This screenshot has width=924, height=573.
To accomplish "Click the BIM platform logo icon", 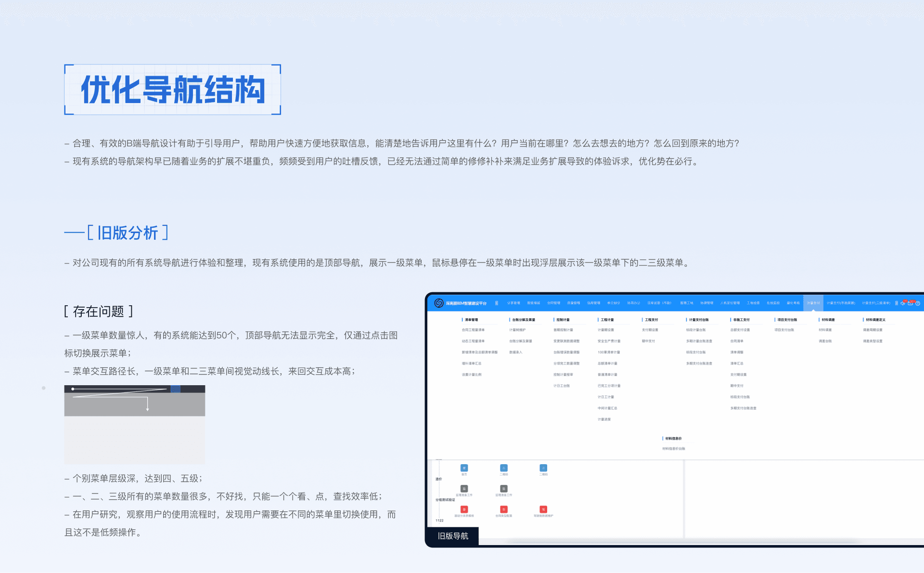I will [438, 303].
